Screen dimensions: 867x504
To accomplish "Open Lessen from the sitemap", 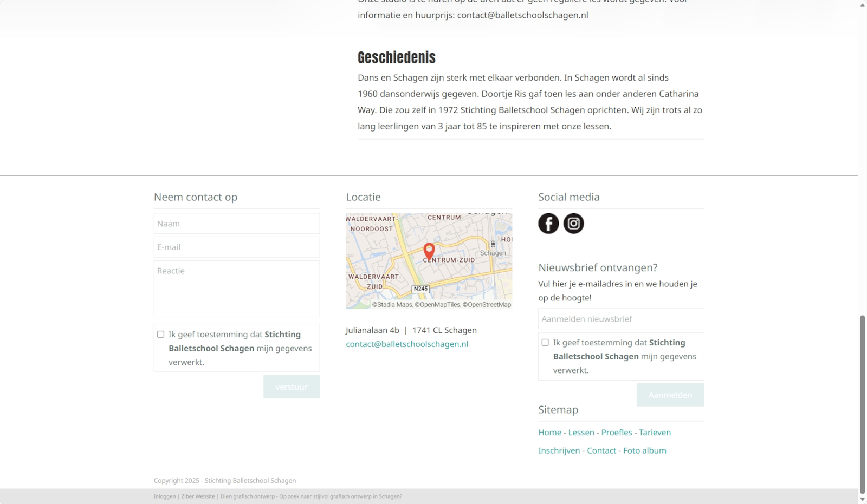I will tap(581, 433).
